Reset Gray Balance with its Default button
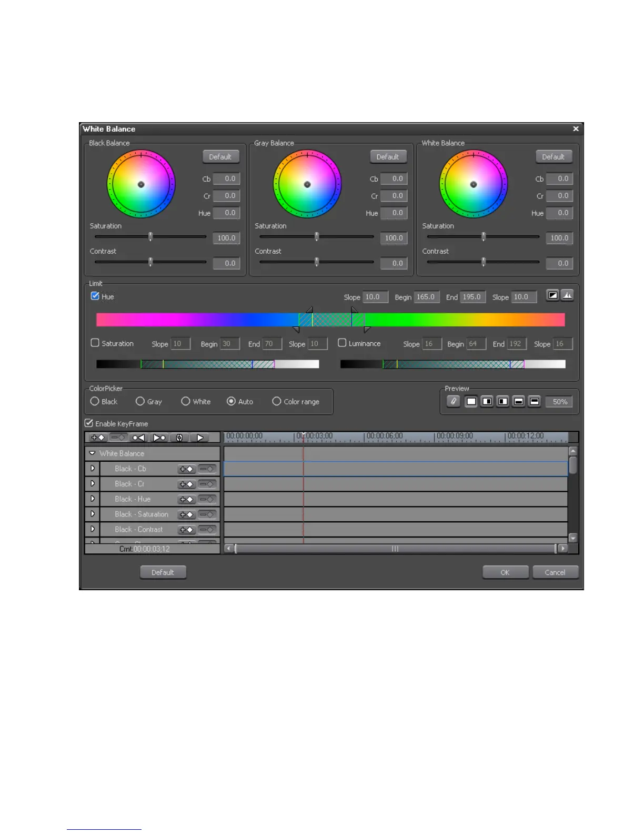This screenshot has width=644, height=834. [x=388, y=157]
